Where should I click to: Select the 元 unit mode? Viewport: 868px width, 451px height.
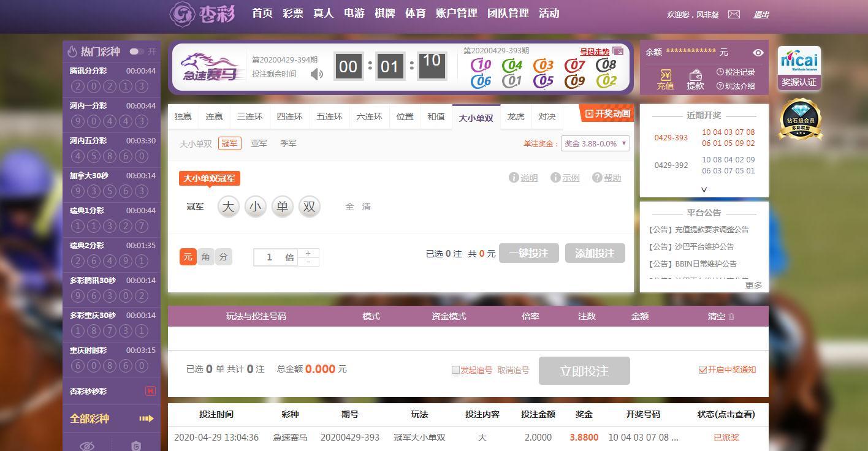click(x=188, y=257)
